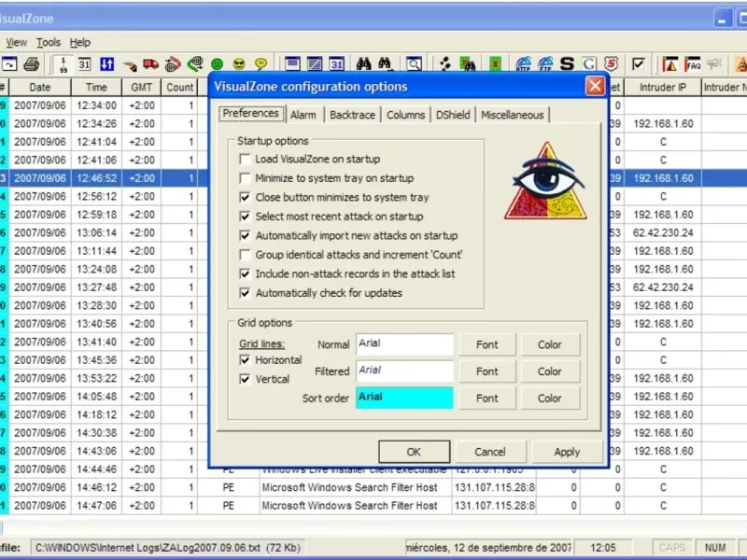Viewport: 747px width, 560px height.
Task: Uncheck Automatically import new attacks on startup
Action: pos(245,235)
